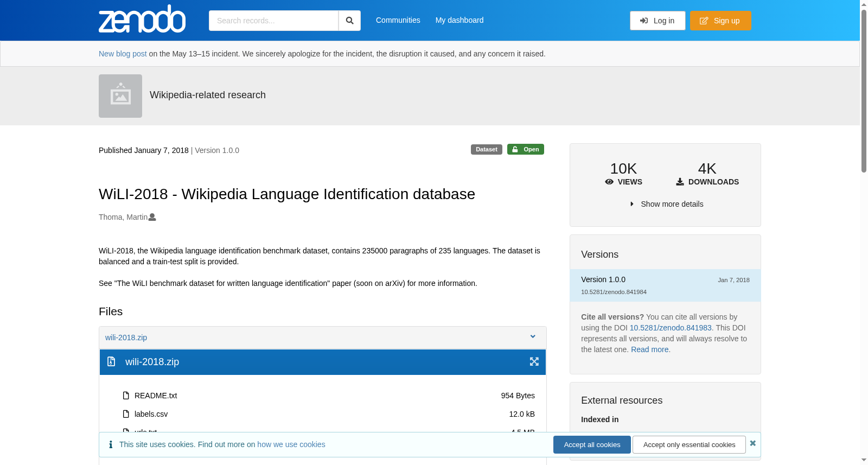Dismiss the cookie banner with the X
The width and height of the screenshot is (868, 465).
tap(752, 443)
